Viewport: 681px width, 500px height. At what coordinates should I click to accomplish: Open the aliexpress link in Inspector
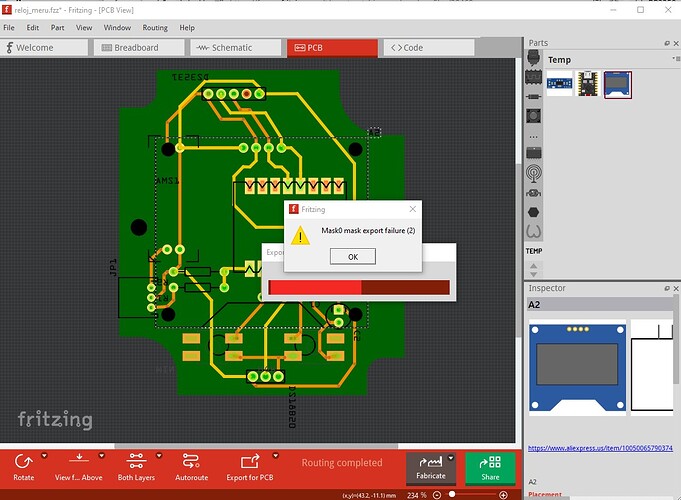(x=600, y=448)
